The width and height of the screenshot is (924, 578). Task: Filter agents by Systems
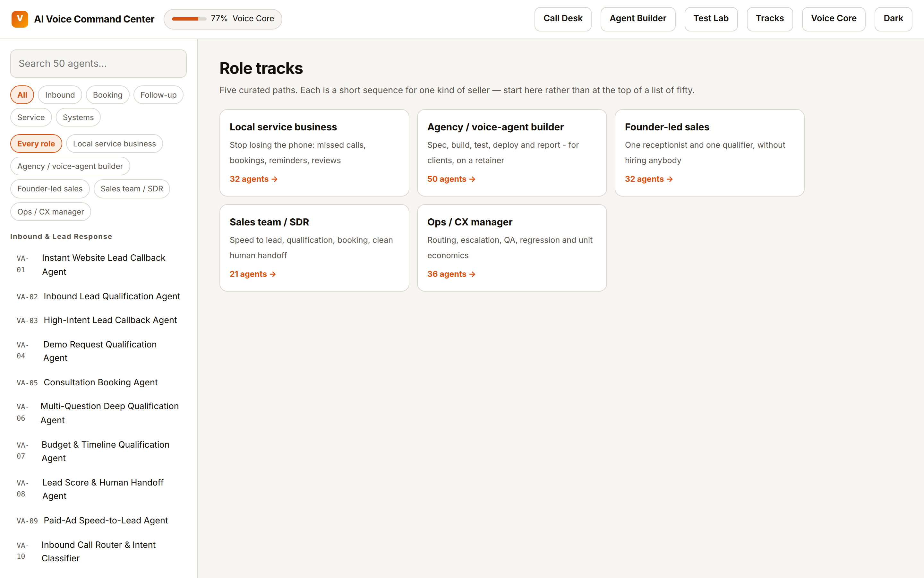[78, 117]
